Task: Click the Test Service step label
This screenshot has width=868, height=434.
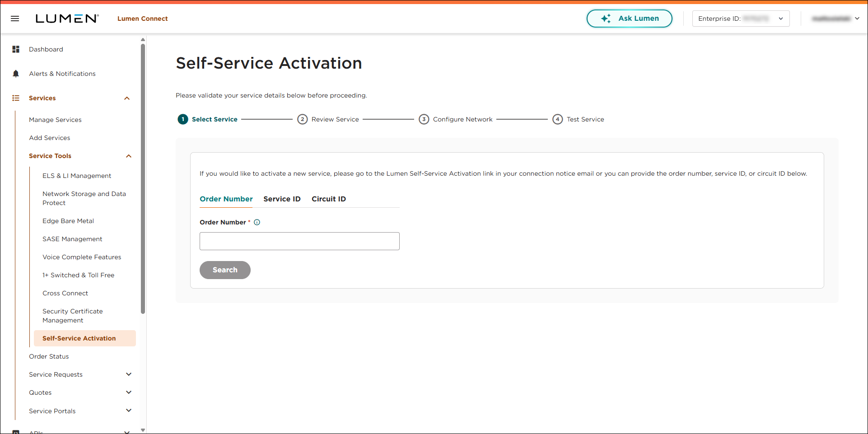Action: tap(585, 119)
